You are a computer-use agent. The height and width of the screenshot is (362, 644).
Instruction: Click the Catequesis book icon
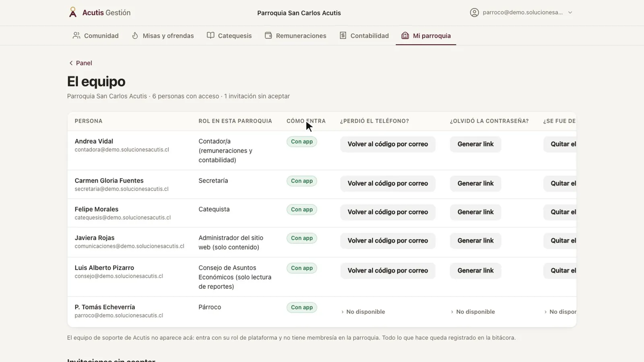(x=211, y=35)
